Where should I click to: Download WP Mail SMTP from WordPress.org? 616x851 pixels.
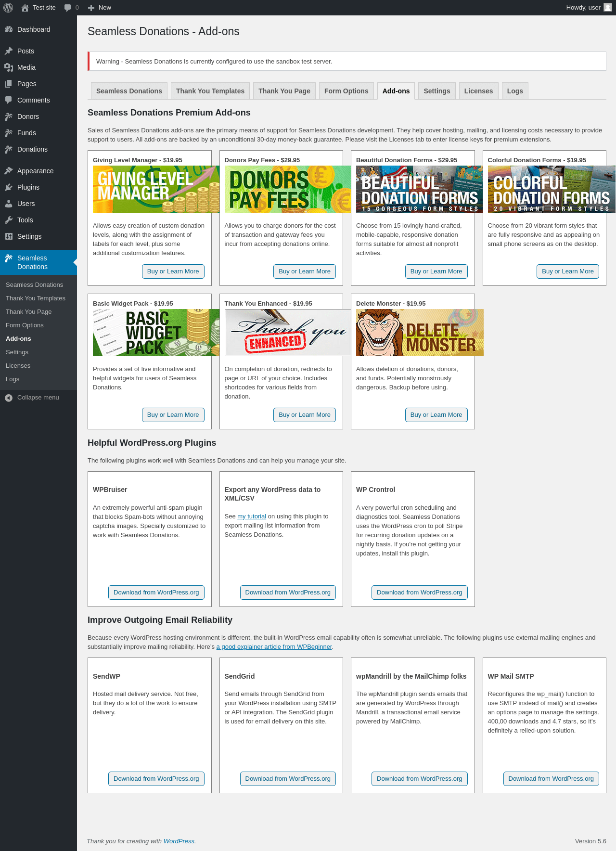pyautogui.click(x=551, y=779)
